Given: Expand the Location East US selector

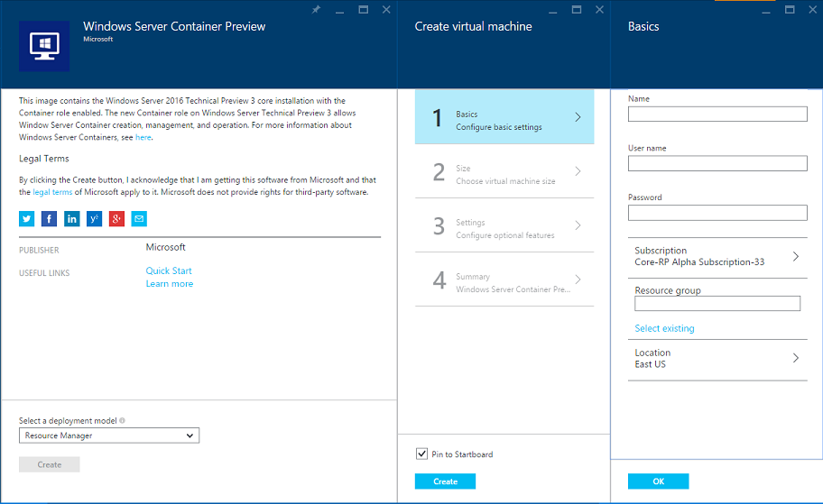Looking at the screenshot, I should (x=717, y=359).
